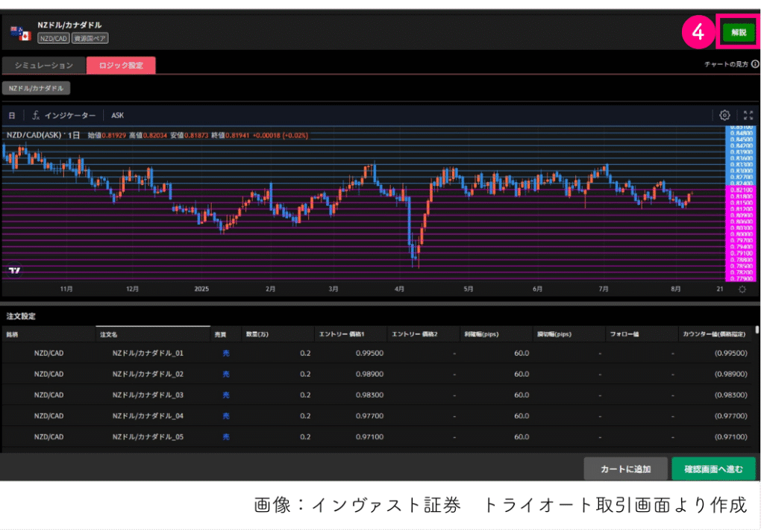Click 売 sell marker in the _01 row
Screen dimensions: 764x532
click(226, 353)
